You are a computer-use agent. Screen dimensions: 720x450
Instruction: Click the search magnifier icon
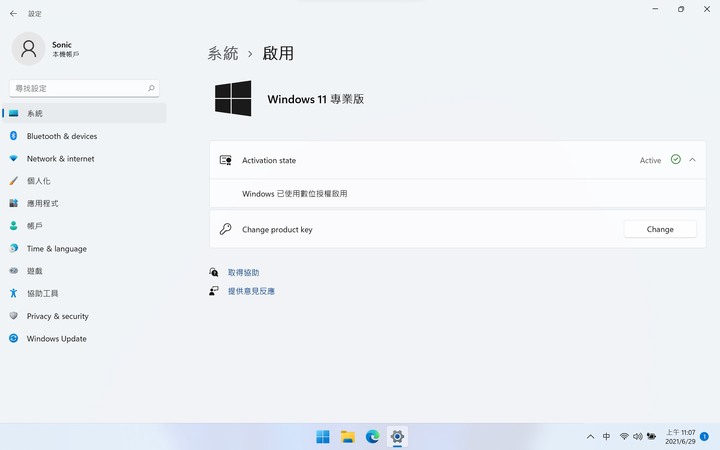pos(151,88)
